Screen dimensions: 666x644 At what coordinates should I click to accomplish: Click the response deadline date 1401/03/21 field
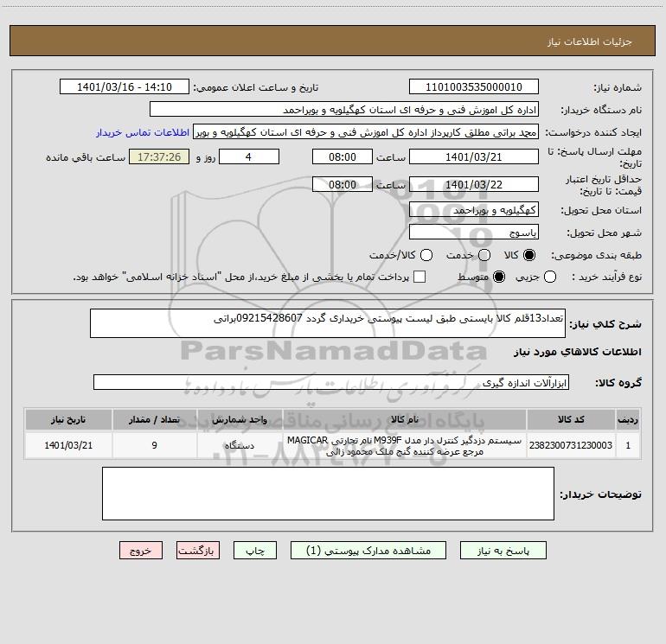pyautogui.click(x=474, y=157)
